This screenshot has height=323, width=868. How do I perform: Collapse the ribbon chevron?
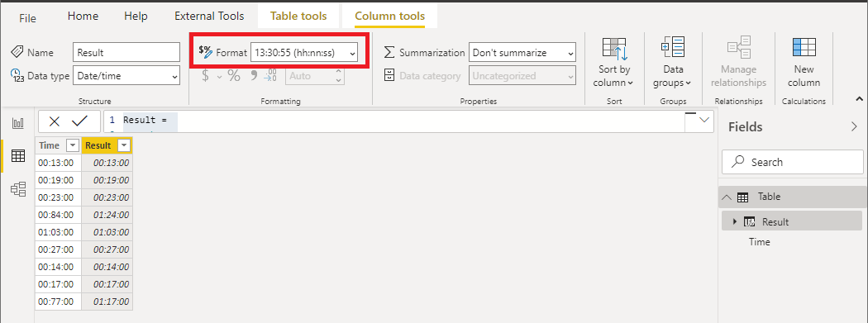pos(859,98)
